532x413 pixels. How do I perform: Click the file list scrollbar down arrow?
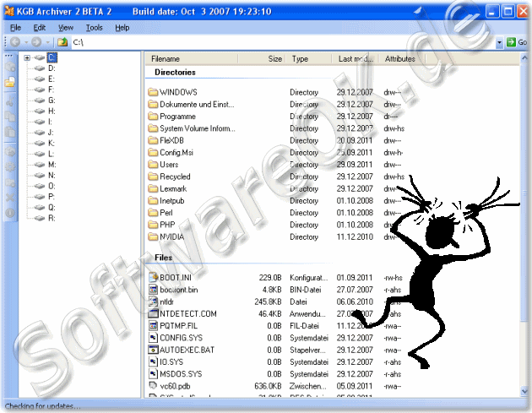coord(524,391)
